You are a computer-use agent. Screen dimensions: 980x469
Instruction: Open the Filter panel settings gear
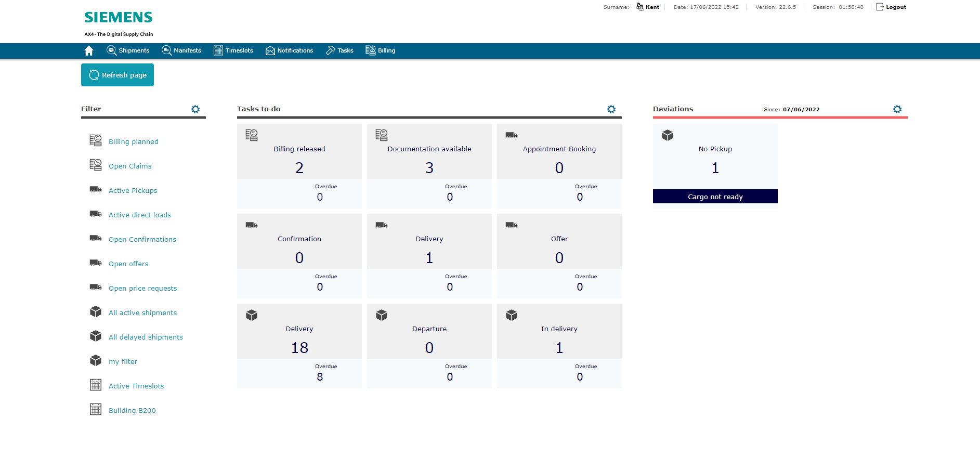195,109
